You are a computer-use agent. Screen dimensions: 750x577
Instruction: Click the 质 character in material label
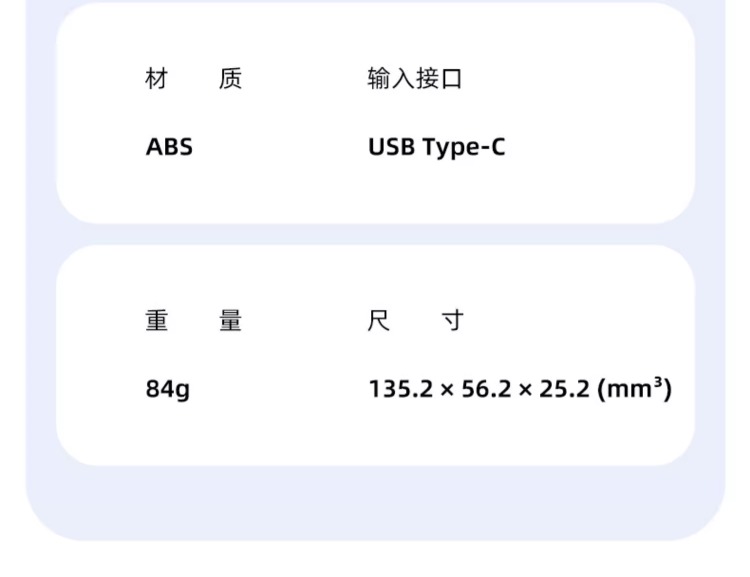click(x=231, y=79)
